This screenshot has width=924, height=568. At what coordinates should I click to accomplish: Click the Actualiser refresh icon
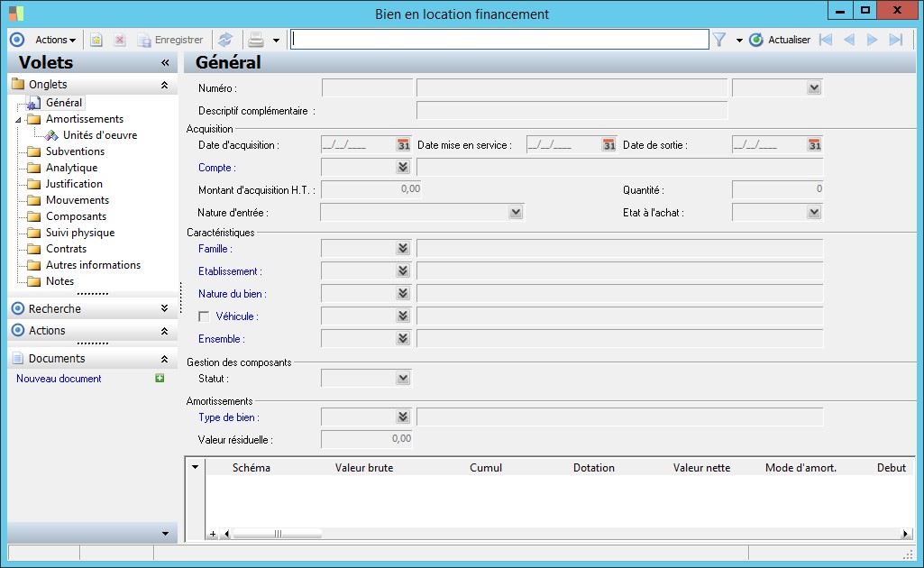click(x=756, y=40)
